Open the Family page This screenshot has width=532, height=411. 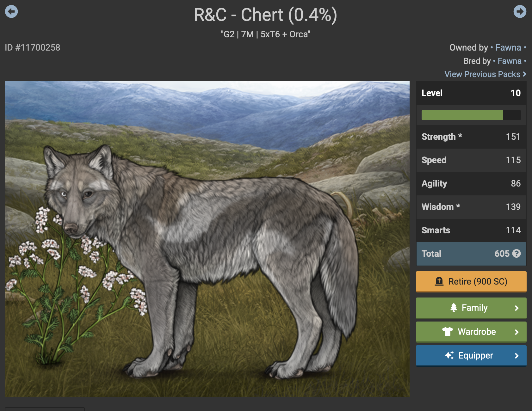(x=471, y=308)
